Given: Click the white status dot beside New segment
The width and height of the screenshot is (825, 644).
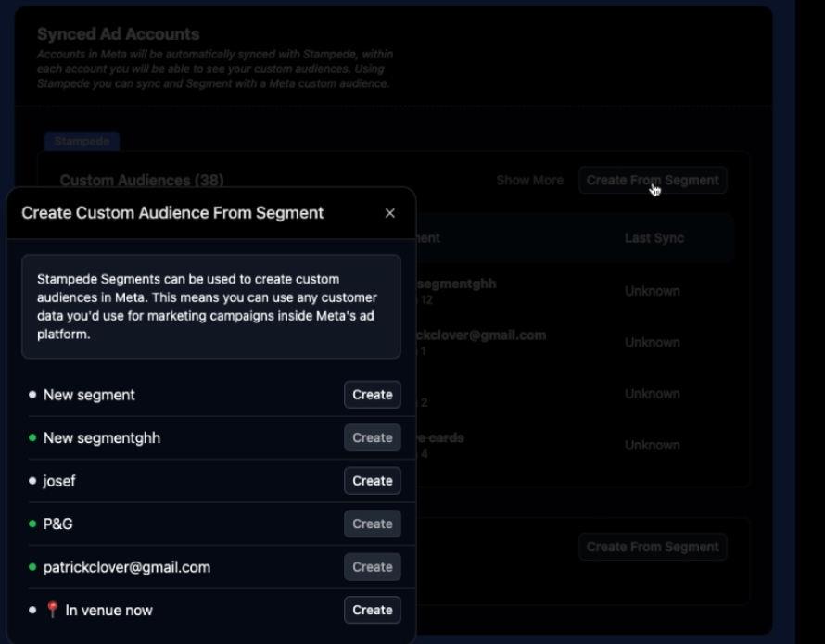Looking at the screenshot, I should pos(32,395).
